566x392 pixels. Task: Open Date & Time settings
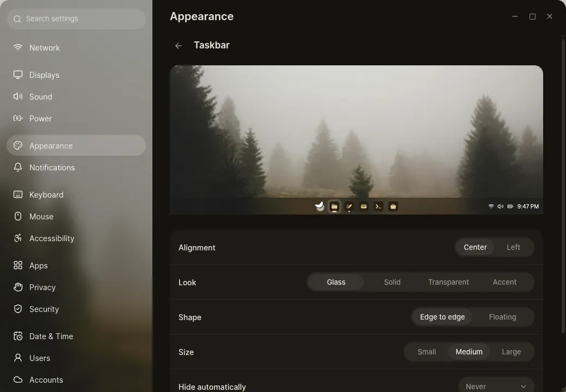pyautogui.click(x=76, y=336)
